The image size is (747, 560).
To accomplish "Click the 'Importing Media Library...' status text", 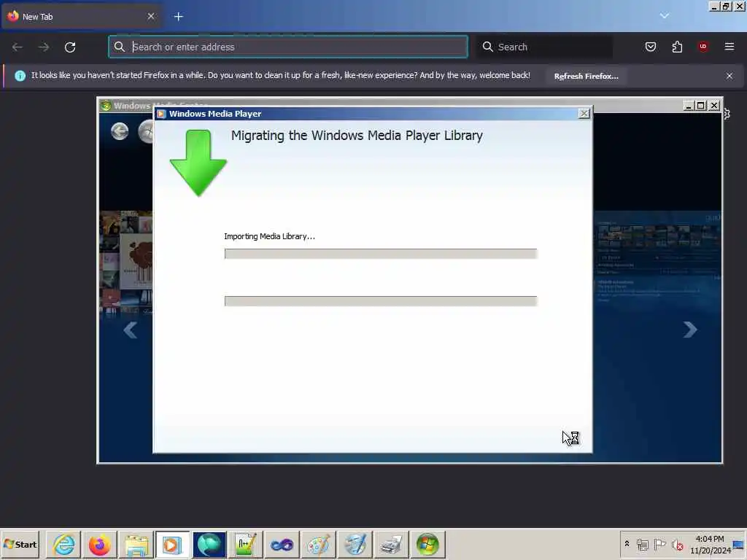I will point(270,237).
